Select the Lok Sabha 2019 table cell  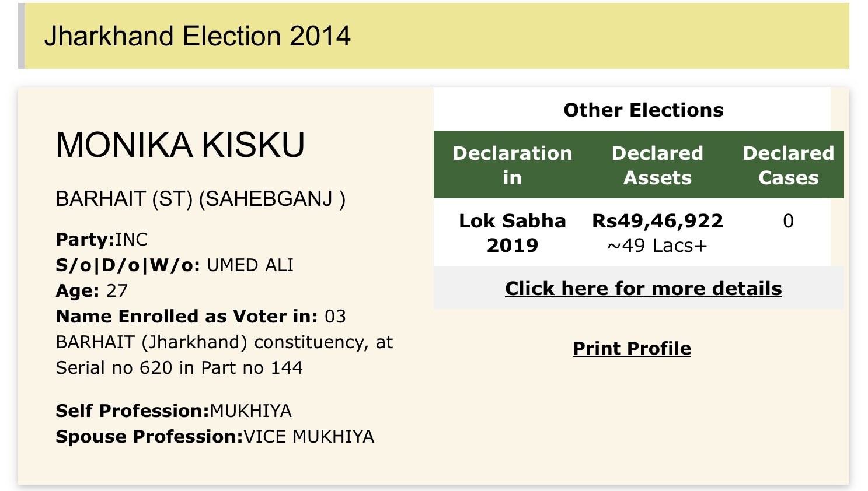(512, 233)
